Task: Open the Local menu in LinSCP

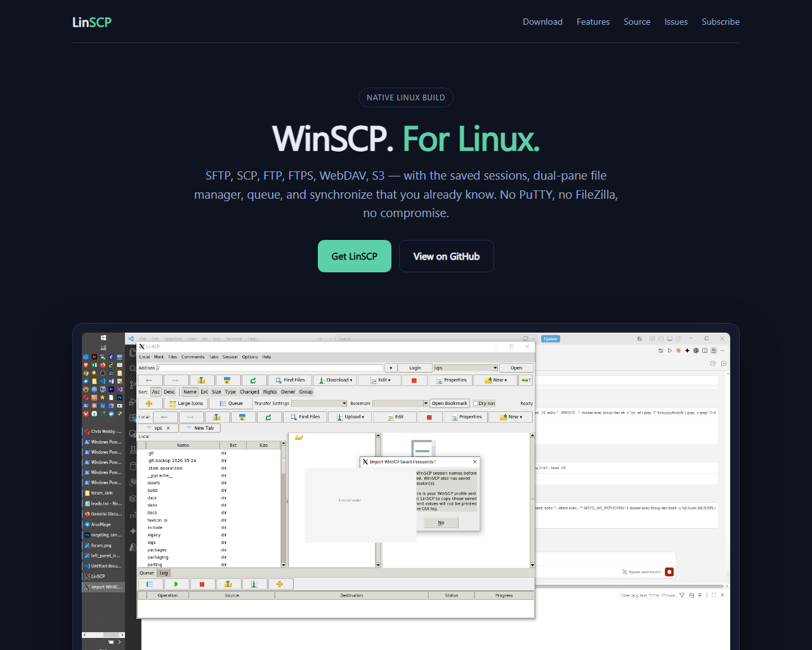Action: point(145,357)
